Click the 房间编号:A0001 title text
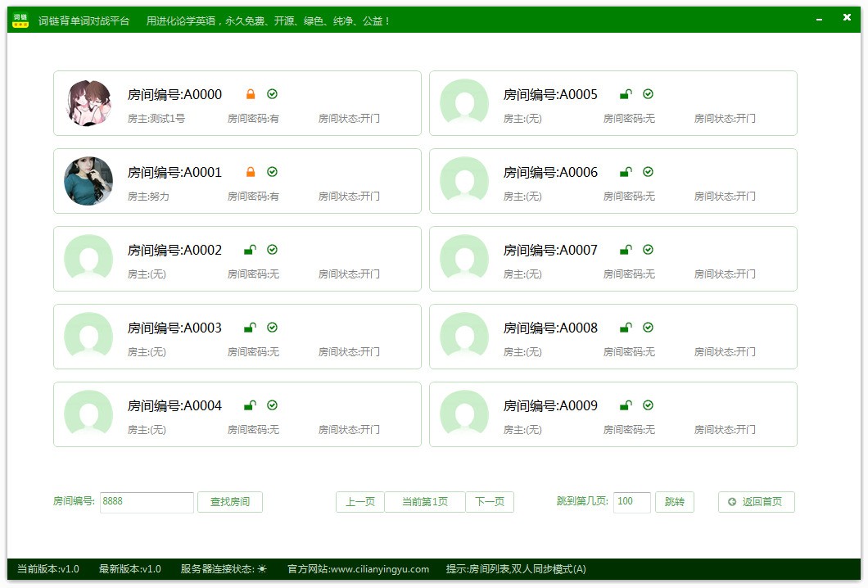The width and height of the screenshot is (868, 588). pos(175,173)
